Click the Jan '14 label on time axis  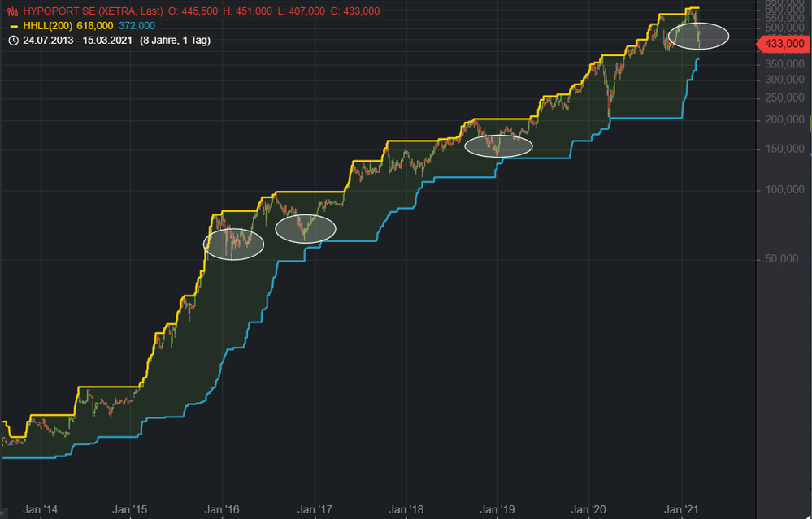tap(40, 509)
